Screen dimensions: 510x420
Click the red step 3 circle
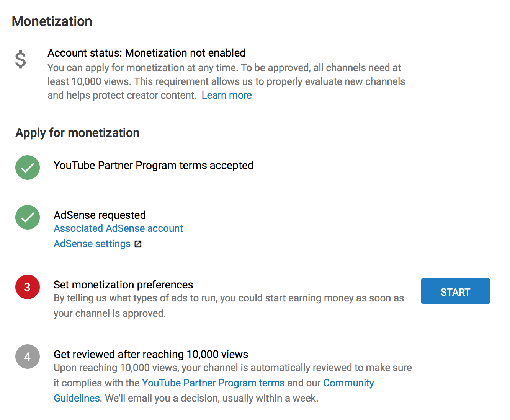tap(28, 287)
